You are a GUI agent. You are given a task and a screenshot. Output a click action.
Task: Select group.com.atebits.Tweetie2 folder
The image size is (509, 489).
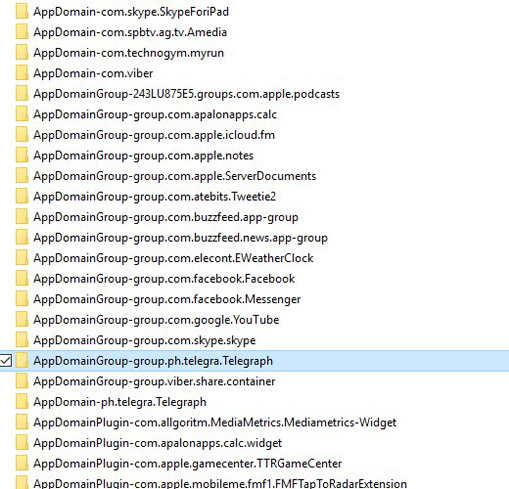[x=155, y=197]
